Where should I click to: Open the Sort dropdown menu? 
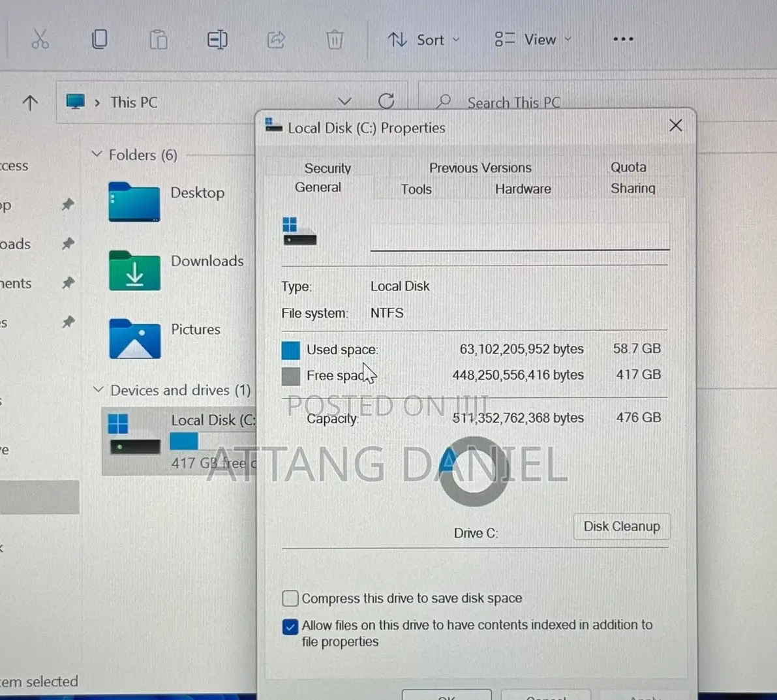423,40
